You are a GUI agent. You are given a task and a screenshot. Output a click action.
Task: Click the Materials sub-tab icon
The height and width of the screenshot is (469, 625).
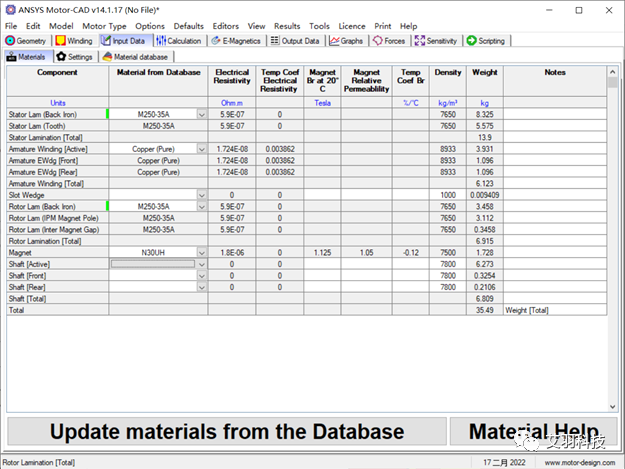[12, 57]
